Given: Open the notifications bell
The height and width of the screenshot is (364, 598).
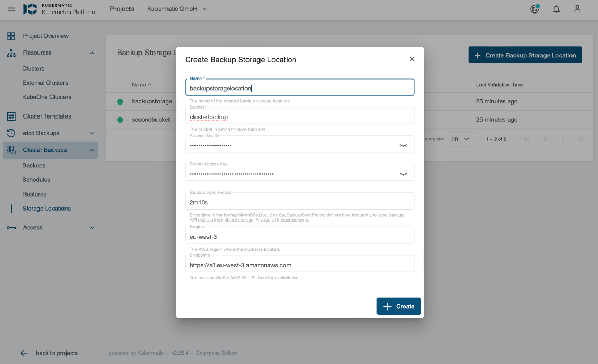Looking at the screenshot, I should 556,9.
